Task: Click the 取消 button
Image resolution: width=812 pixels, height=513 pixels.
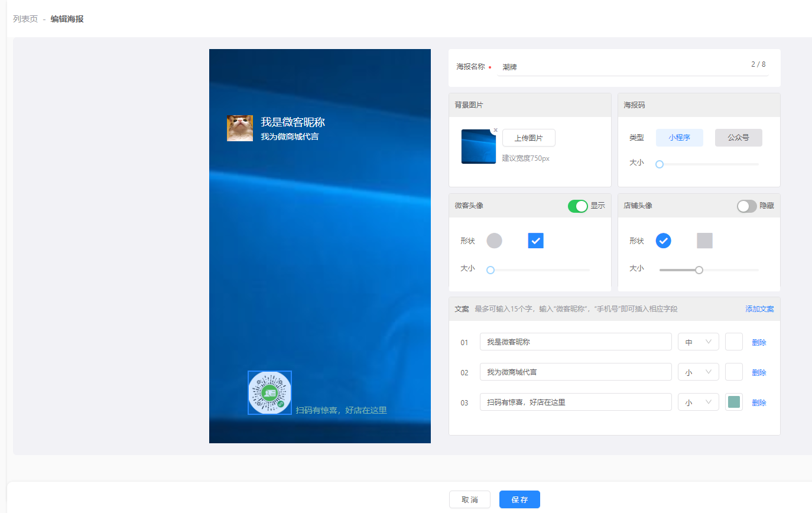Action: pyautogui.click(x=470, y=499)
